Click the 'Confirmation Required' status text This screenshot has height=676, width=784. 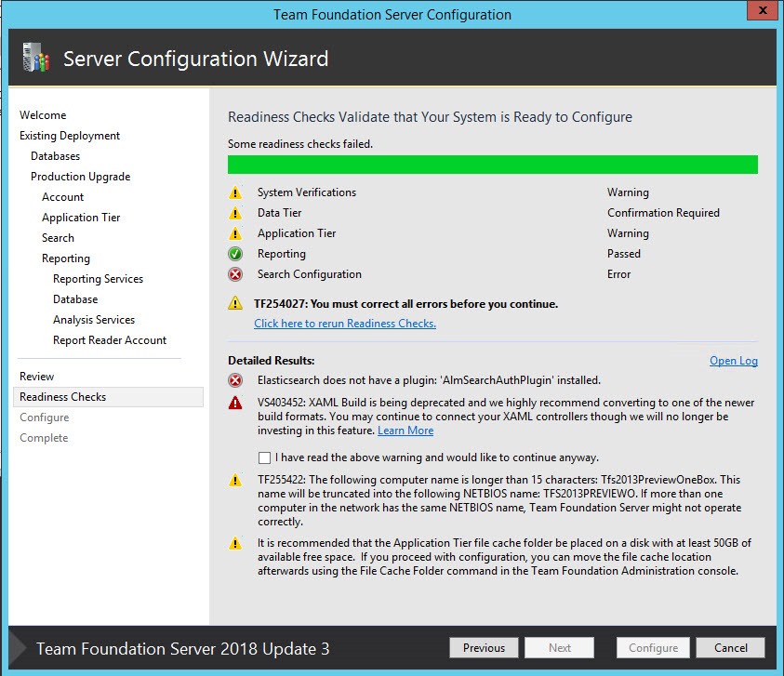[x=663, y=213]
